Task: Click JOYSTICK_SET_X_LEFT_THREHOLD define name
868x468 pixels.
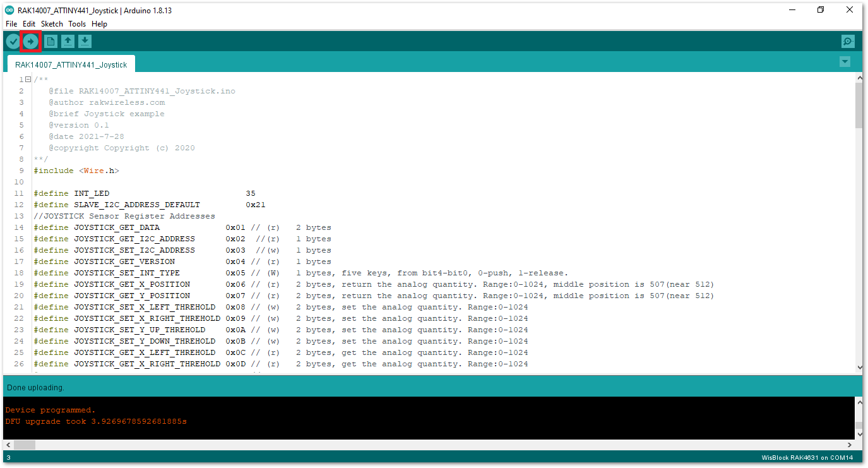Action: [145, 307]
